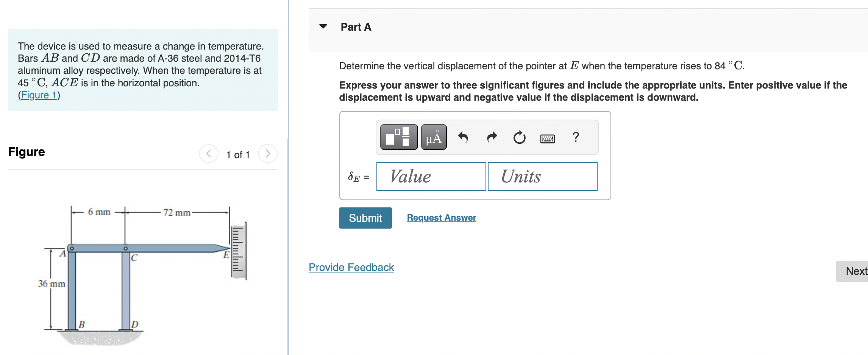Redo the last answer entry
This screenshot has width=868, height=355.
point(492,137)
